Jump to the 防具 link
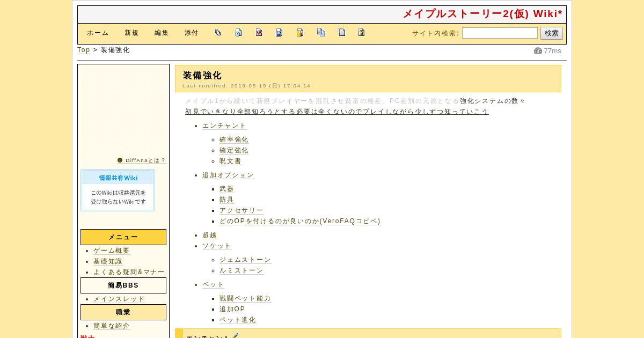The image size is (644, 338). (226, 200)
